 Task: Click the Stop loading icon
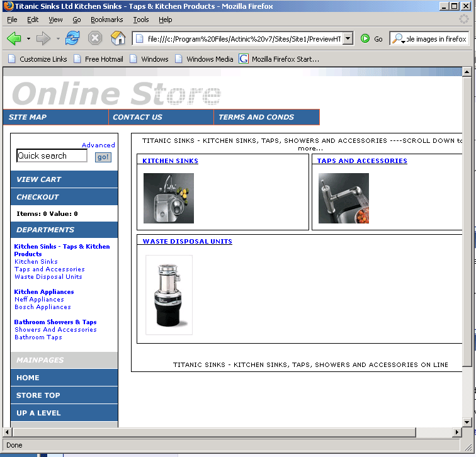coord(95,39)
